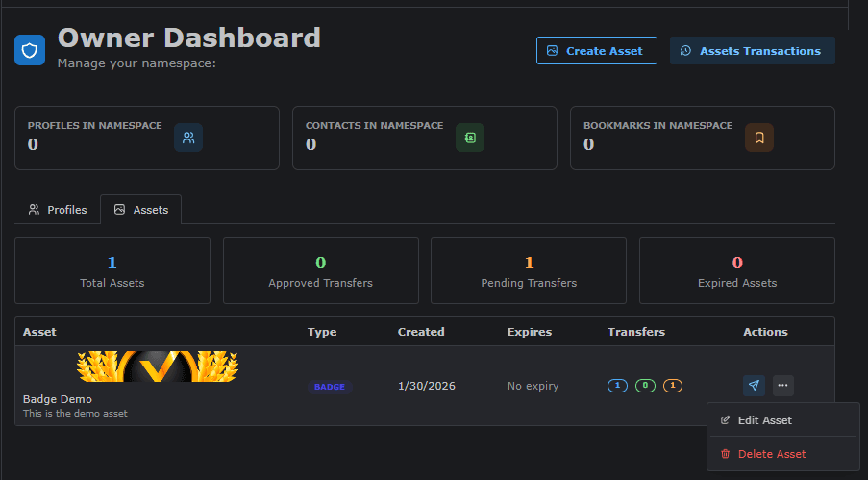Viewport: 868px width, 480px height.
Task: Click the Badge Demo asset image thumbnail
Action: tap(158, 366)
